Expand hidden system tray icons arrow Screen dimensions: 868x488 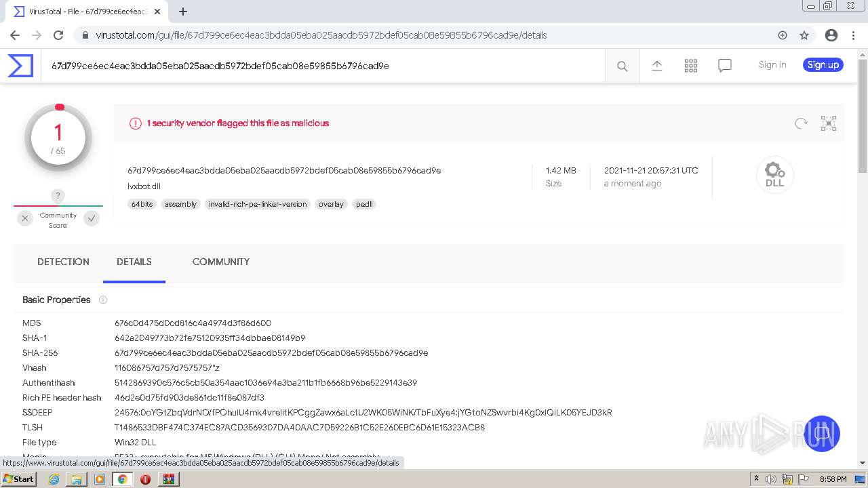[x=755, y=479]
